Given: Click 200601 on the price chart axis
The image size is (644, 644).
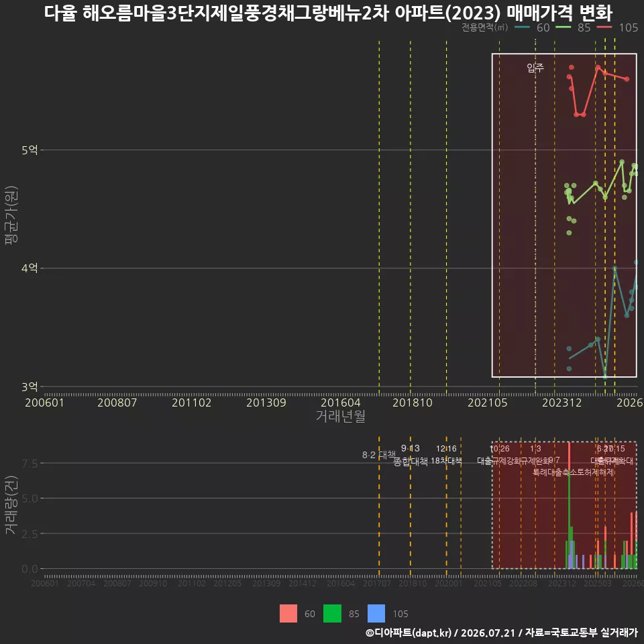Looking at the screenshot, I should 45,402.
